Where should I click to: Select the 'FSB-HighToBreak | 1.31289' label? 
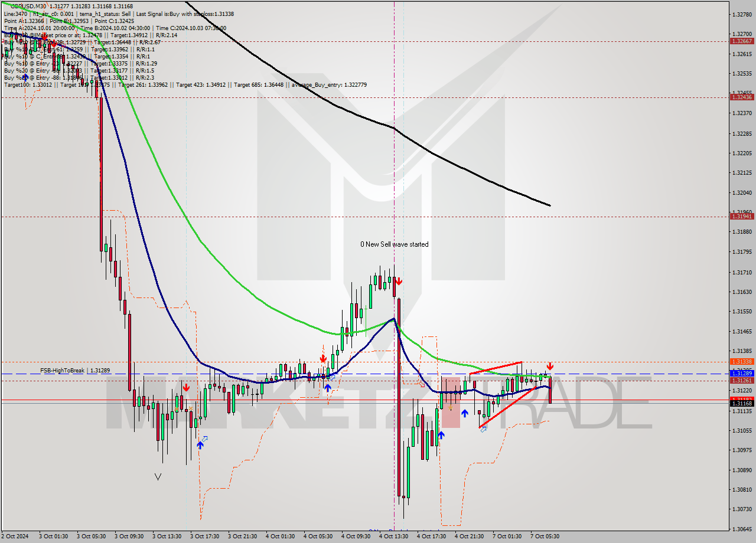(x=75, y=371)
